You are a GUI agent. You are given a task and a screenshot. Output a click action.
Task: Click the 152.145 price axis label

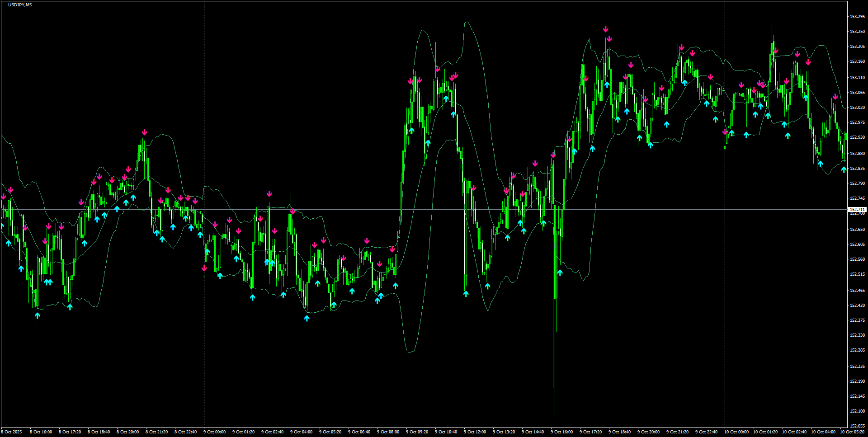(x=857, y=396)
